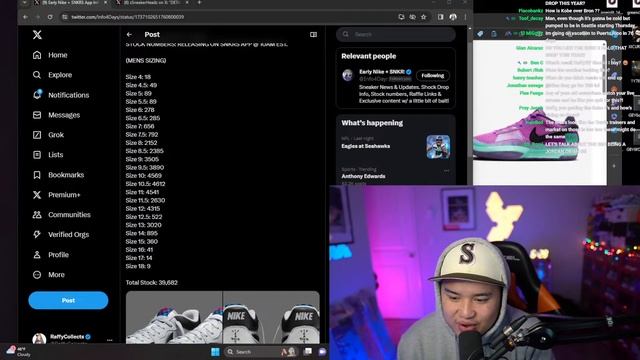Click the Lists icon
This screenshot has width=640, height=360.
[x=37, y=155]
